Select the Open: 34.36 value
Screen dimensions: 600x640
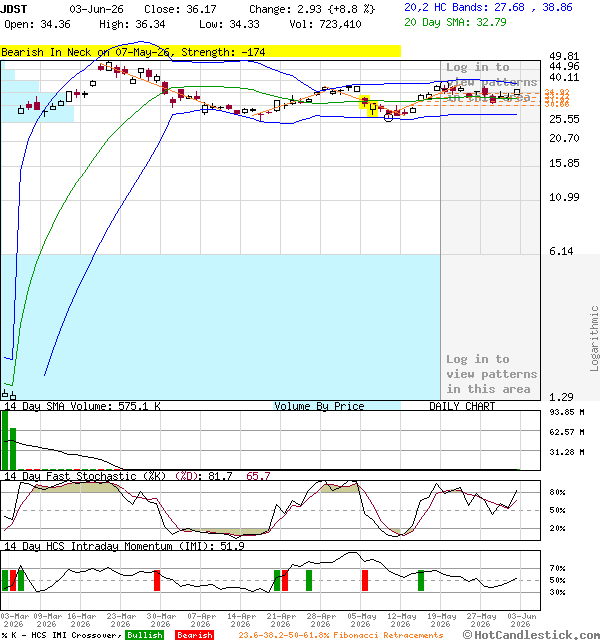point(37,24)
